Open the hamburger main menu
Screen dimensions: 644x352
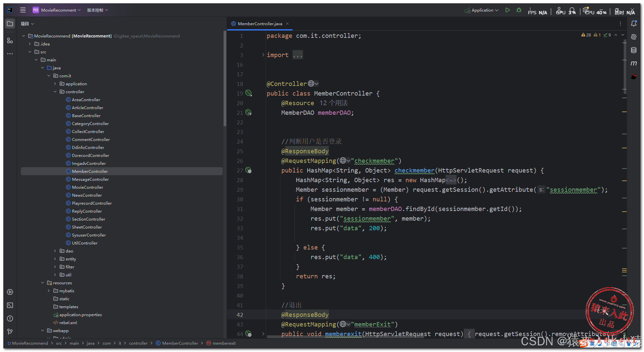click(23, 10)
